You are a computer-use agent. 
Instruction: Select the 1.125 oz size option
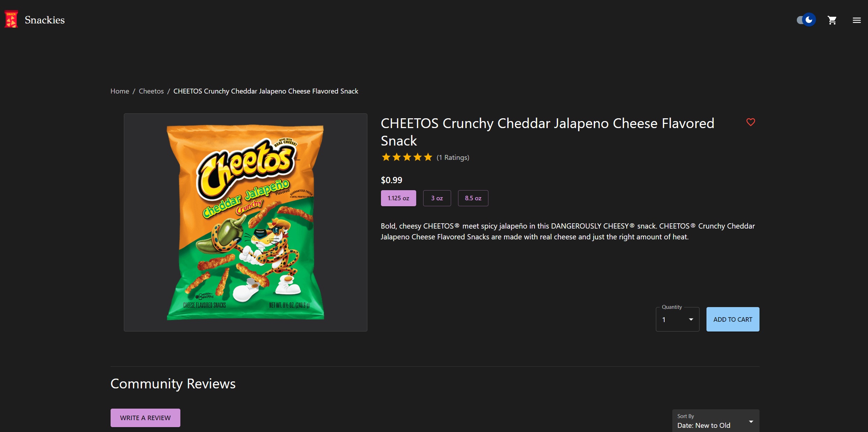[398, 198]
